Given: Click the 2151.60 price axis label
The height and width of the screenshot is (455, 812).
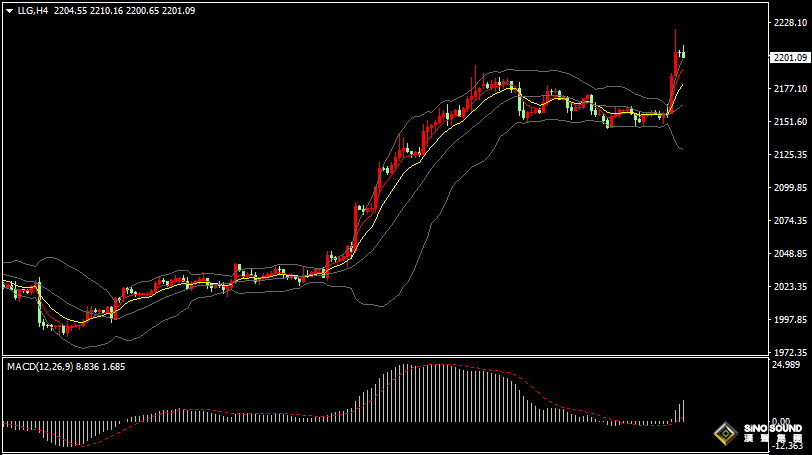Looking at the screenshot, I should 790,122.
